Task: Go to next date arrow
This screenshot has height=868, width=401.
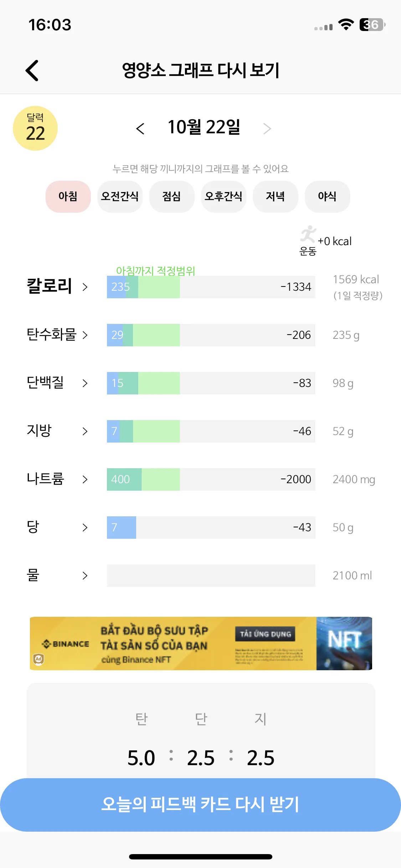Action: point(267,129)
